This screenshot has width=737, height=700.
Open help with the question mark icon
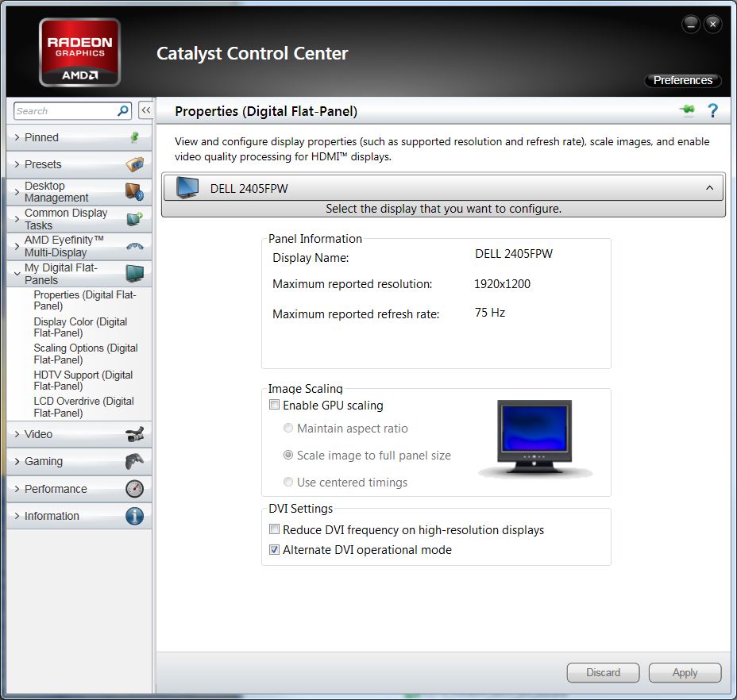[x=712, y=110]
